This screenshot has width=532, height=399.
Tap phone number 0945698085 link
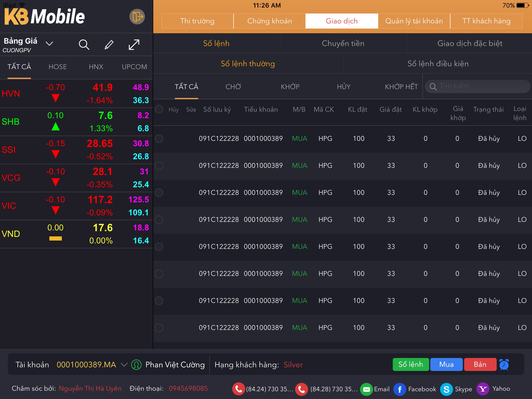coord(188,389)
